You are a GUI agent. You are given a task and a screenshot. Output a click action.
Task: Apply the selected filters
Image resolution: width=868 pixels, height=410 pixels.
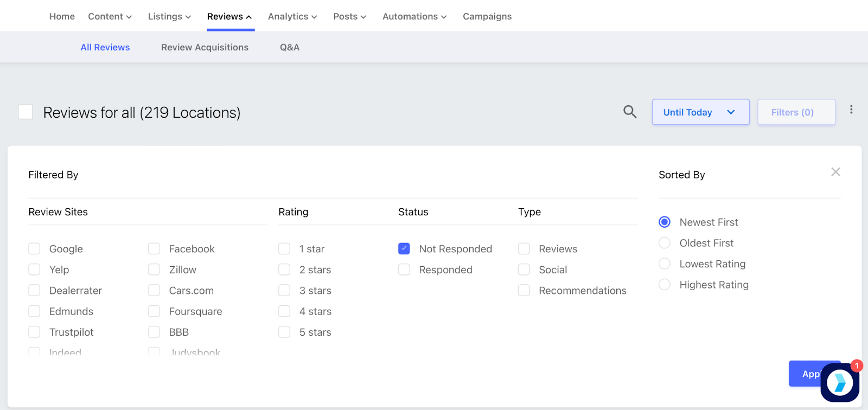(814, 374)
